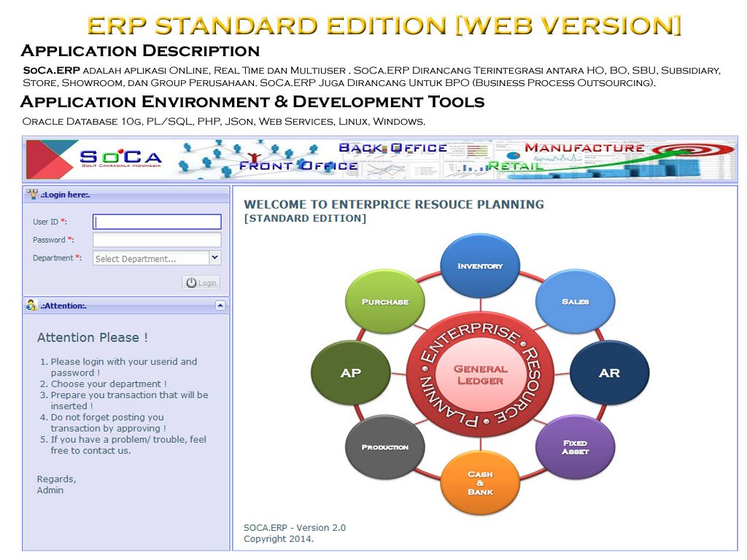The height and width of the screenshot is (560, 747).
Task: Click 'Choose your department !' list item
Action: (109, 384)
